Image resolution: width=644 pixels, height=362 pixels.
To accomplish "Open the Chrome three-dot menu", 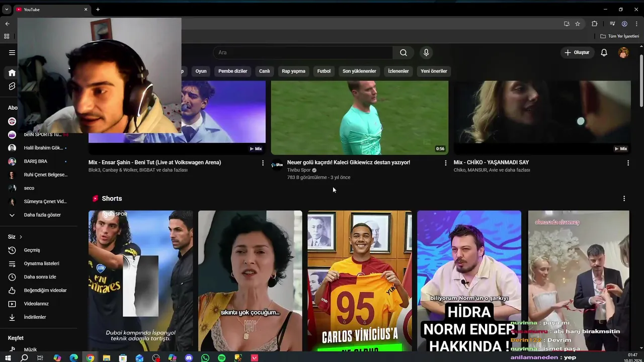I will click(x=636, y=24).
